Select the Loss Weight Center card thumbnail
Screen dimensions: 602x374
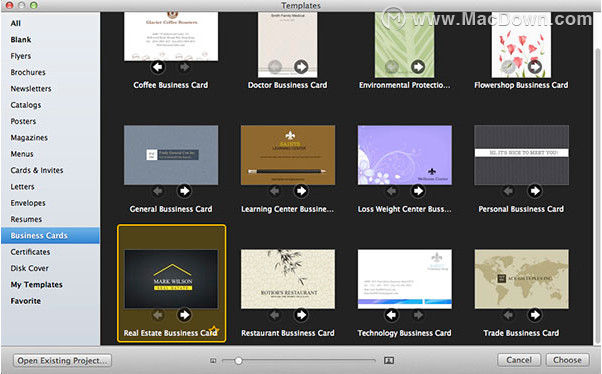coord(405,155)
